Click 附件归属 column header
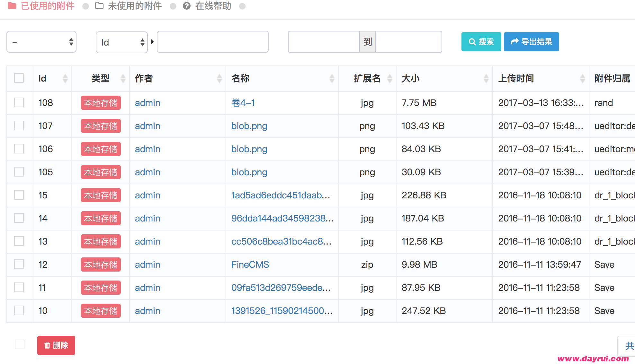Image resolution: width=635 pixels, height=364 pixels. [x=612, y=78]
